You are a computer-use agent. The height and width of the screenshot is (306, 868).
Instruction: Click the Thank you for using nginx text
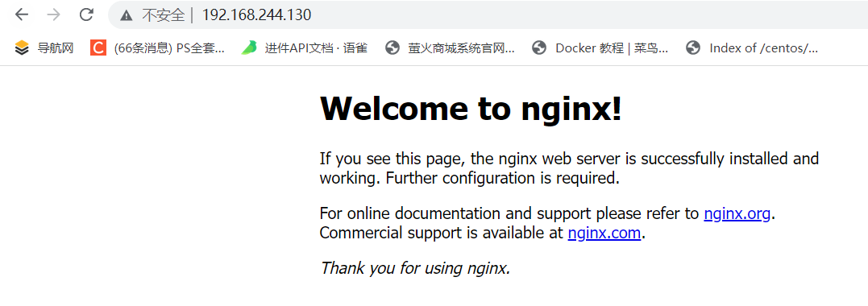(x=414, y=268)
